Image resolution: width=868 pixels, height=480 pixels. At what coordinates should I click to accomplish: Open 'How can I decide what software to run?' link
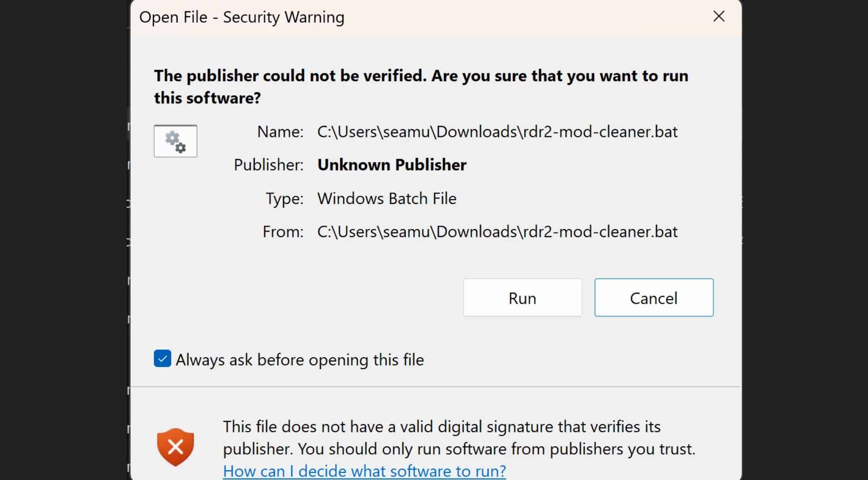pyautogui.click(x=364, y=471)
